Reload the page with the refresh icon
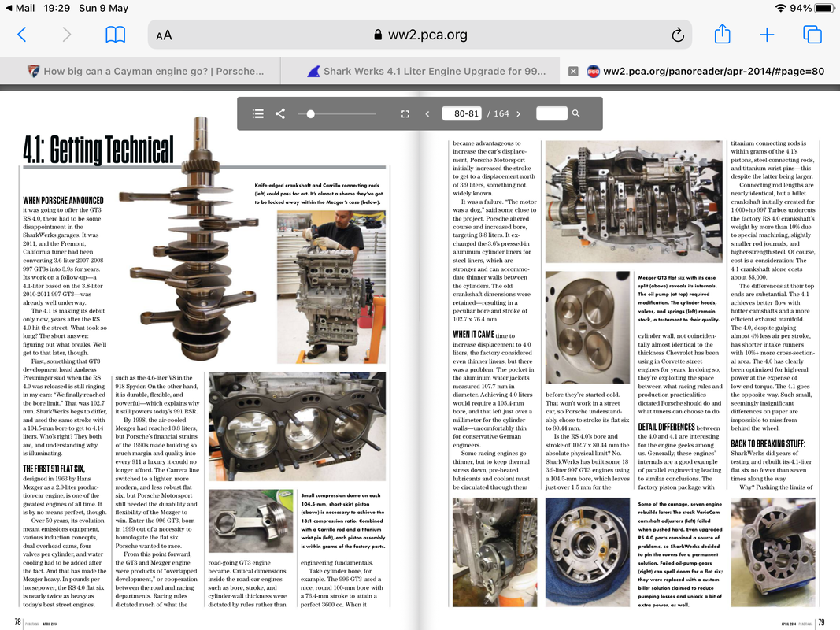Viewport: 840px width, 630px height. click(x=678, y=35)
